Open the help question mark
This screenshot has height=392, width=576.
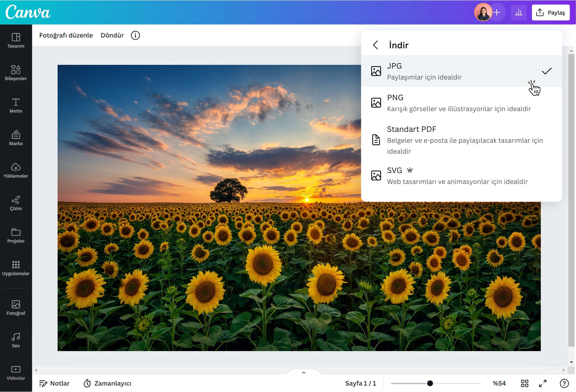pyautogui.click(x=564, y=383)
